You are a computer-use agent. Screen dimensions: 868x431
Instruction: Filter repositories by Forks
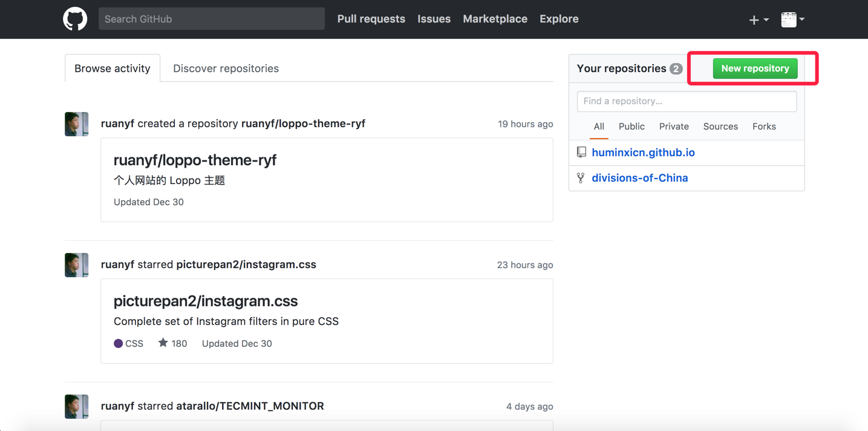click(x=764, y=127)
